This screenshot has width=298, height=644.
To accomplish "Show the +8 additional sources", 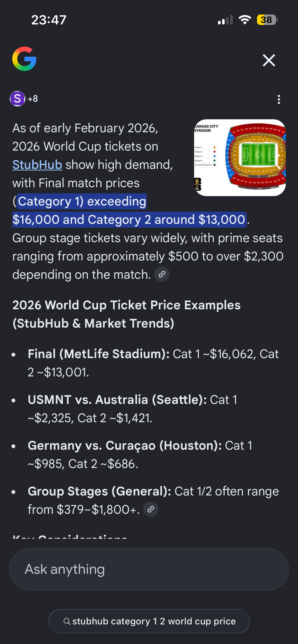I will (33, 99).
